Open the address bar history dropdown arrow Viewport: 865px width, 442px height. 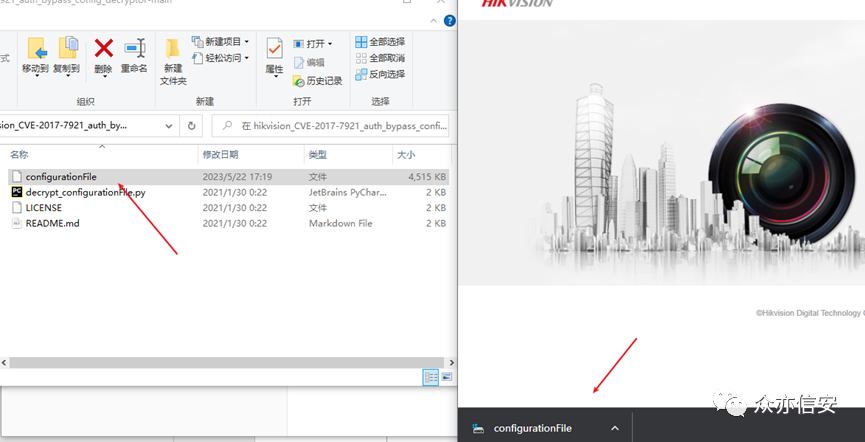(167, 126)
